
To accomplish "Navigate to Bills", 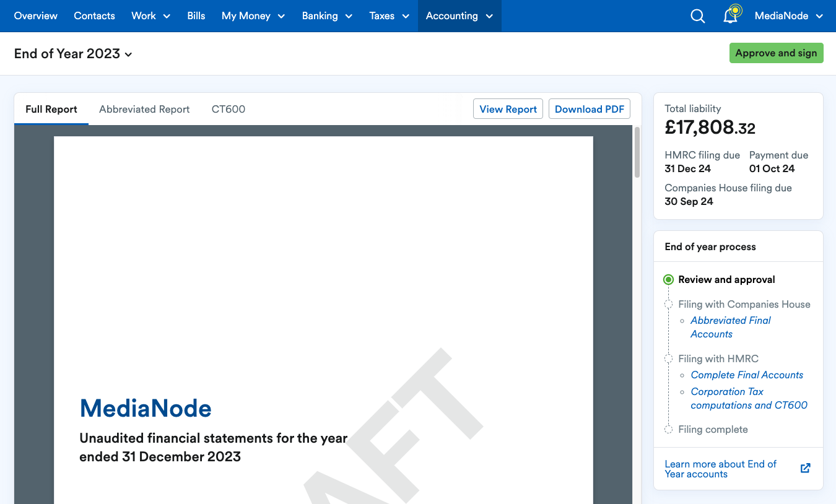I will pos(196,16).
